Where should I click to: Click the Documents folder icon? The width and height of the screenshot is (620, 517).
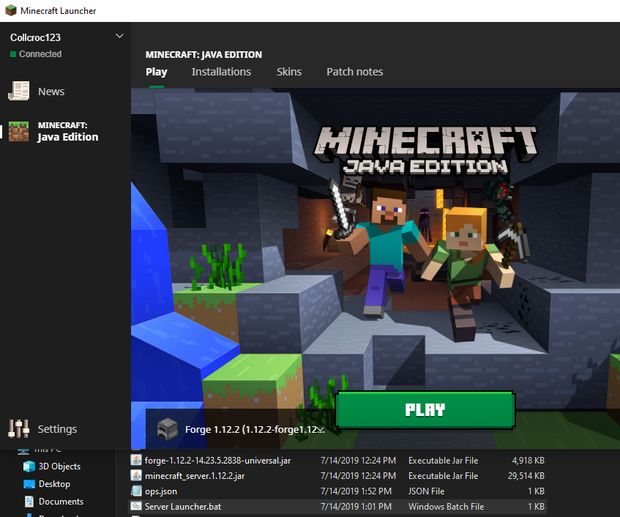pos(29,502)
